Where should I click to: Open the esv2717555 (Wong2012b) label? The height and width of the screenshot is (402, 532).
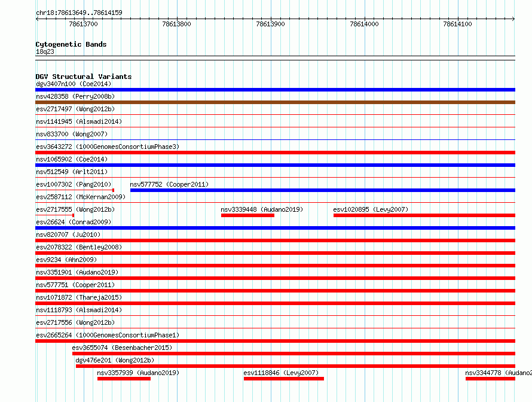pyautogui.click(x=75, y=209)
